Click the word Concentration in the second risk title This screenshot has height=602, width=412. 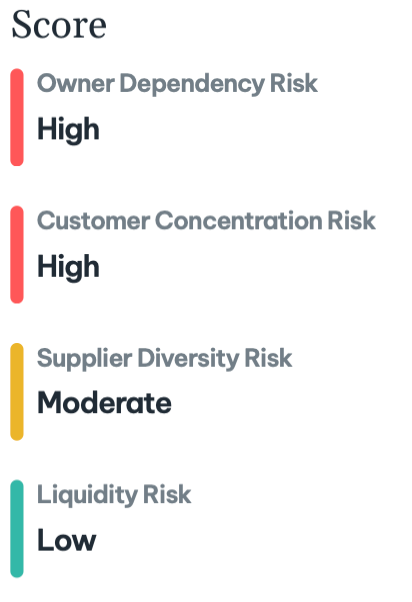coord(238,221)
